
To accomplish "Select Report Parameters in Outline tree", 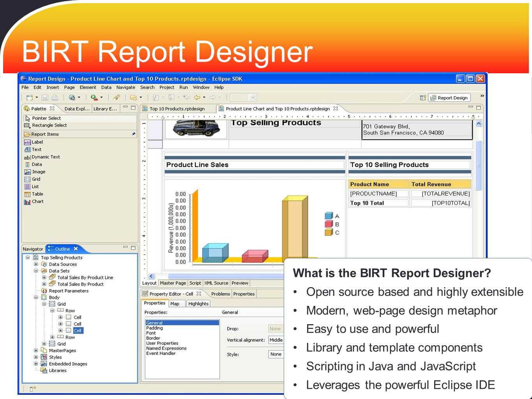I will click(x=69, y=291).
